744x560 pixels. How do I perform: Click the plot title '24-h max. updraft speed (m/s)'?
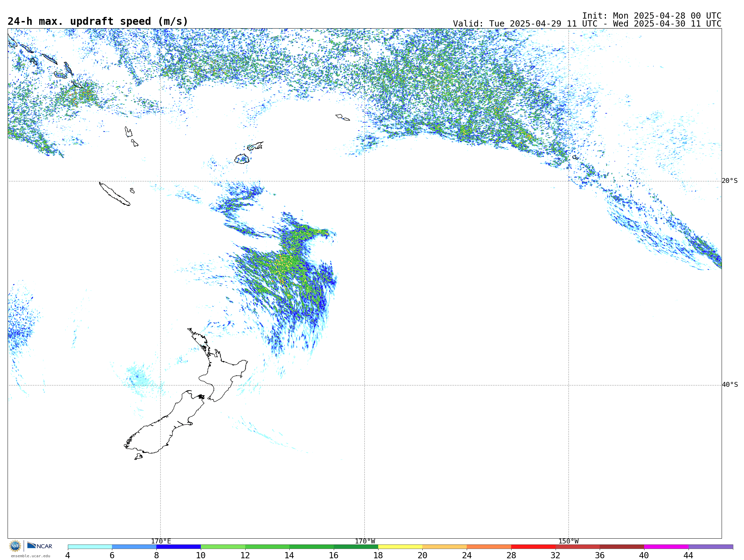pos(98,21)
